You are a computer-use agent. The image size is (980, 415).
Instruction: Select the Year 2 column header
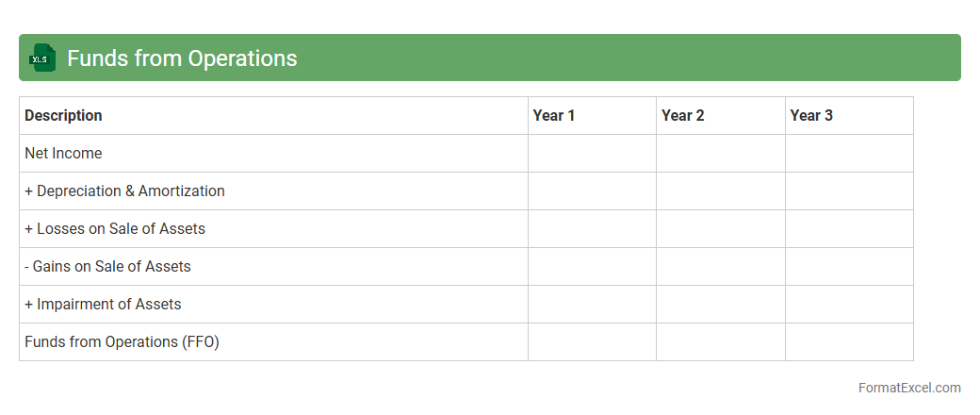[683, 115]
